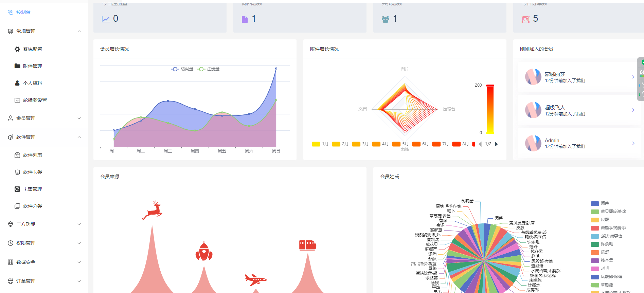Toggle 1月 legend item on radar chart
The height and width of the screenshot is (293, 644).
click(320, 144)
